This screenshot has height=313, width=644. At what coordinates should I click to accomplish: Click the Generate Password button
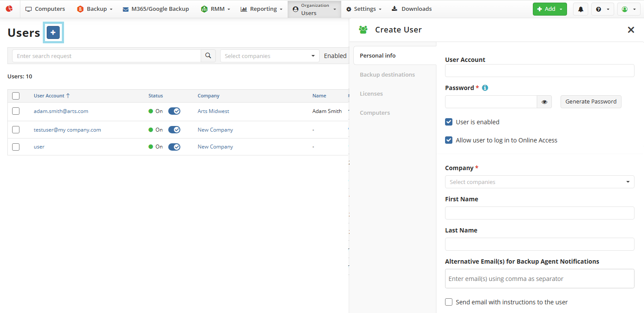click(x=591, y=102)
